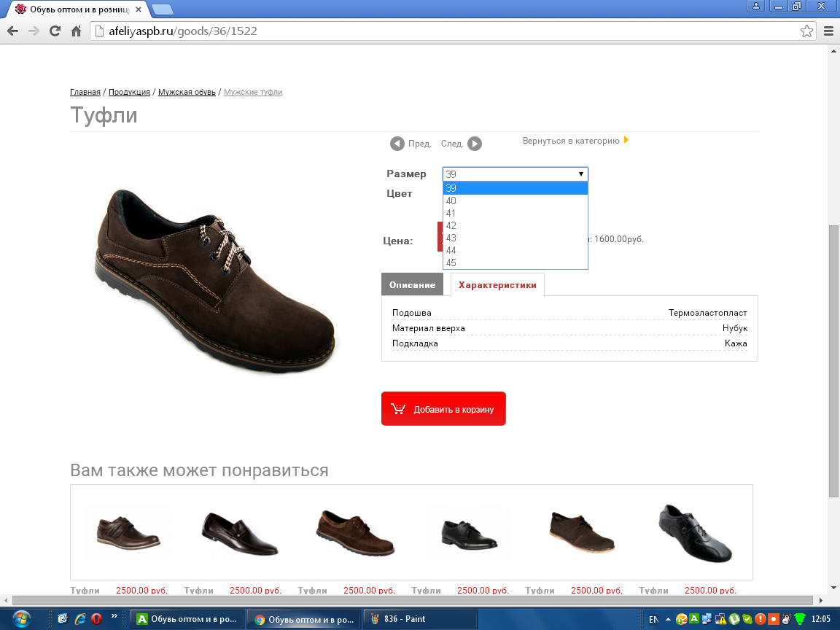
Task: Open the Chrome hamburger menu
Action: (x=828, y=31)
